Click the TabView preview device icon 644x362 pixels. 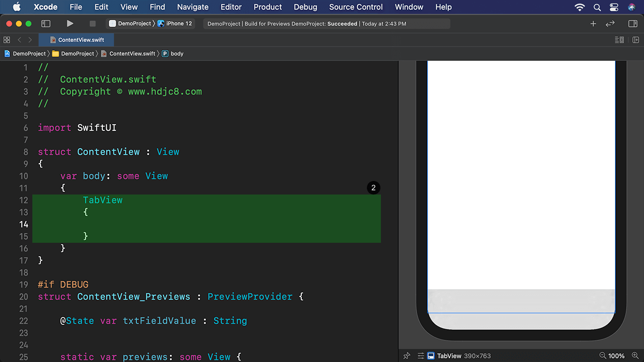[431, 356]
